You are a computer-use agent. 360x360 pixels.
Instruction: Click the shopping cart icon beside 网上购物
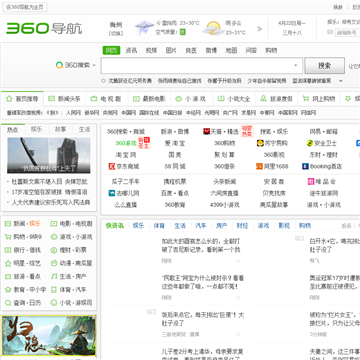pos(305,99)
